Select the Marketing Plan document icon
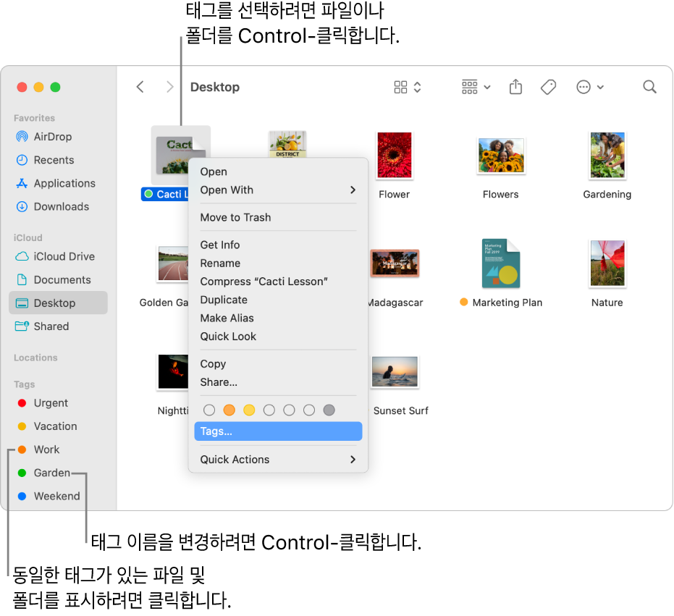This screenshot has height=616, width=674. (x=501, y=263)
